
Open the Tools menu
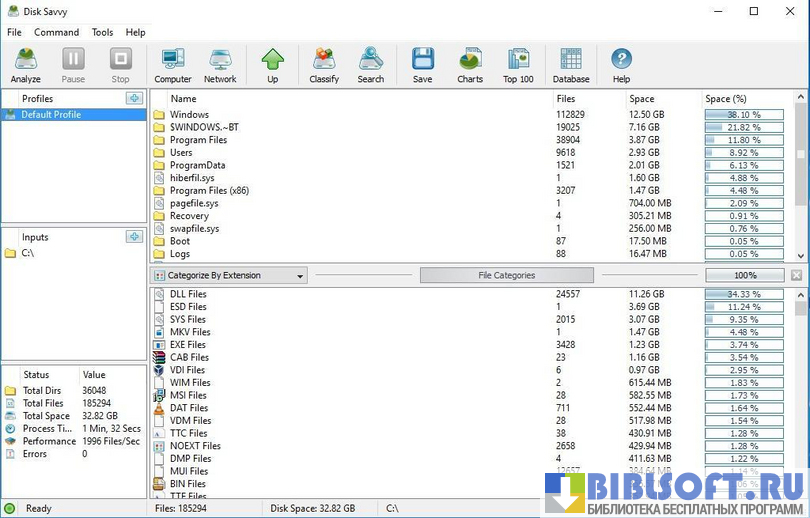click(103, 32)
